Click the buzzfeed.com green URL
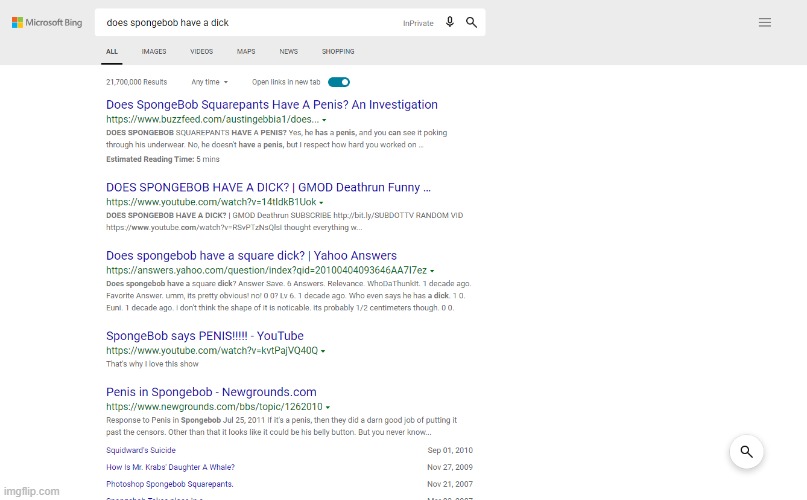The height and width of the screenshot is (500, 807). click(212, 119)
